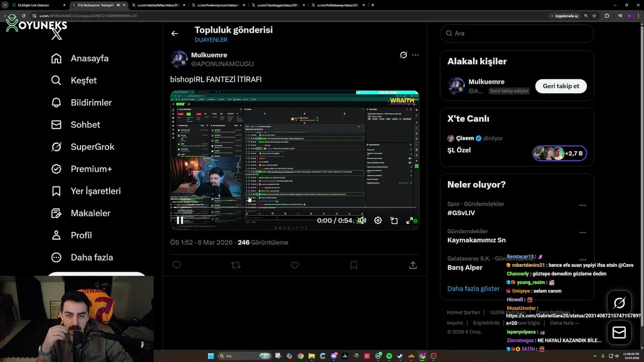Show hidden system tray icons chevron
644x362 pixels.
point(594,356)
